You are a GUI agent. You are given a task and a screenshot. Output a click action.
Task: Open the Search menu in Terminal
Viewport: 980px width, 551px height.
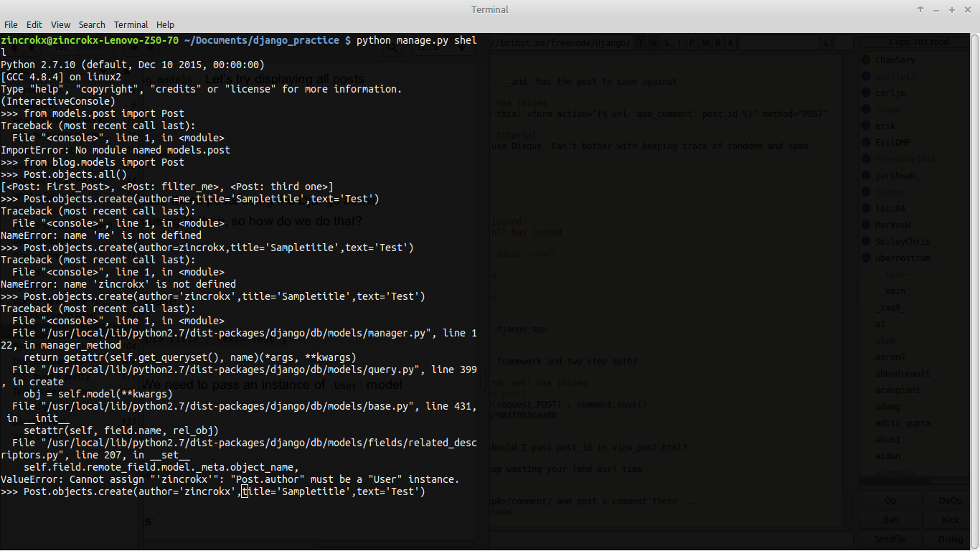point(92,24)
